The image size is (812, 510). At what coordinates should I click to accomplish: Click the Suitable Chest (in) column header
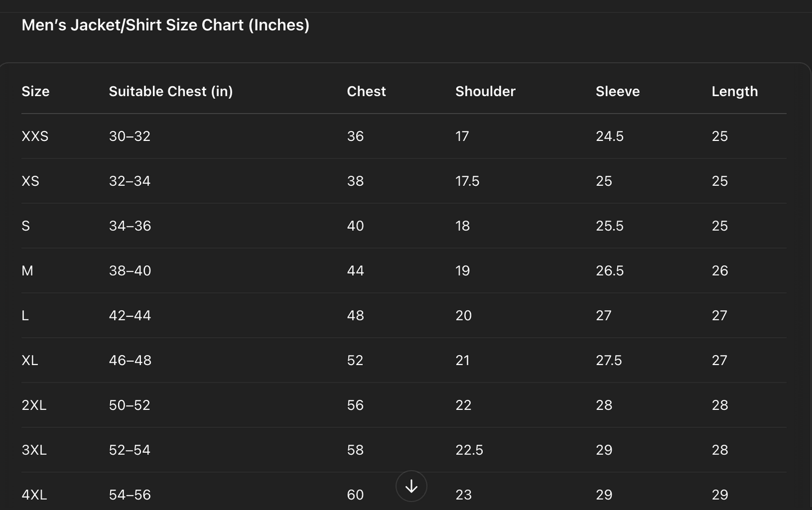[170, 92]
